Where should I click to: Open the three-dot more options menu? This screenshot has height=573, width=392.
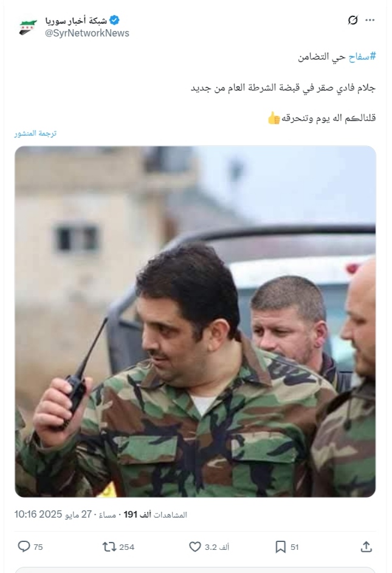(370, 20)
